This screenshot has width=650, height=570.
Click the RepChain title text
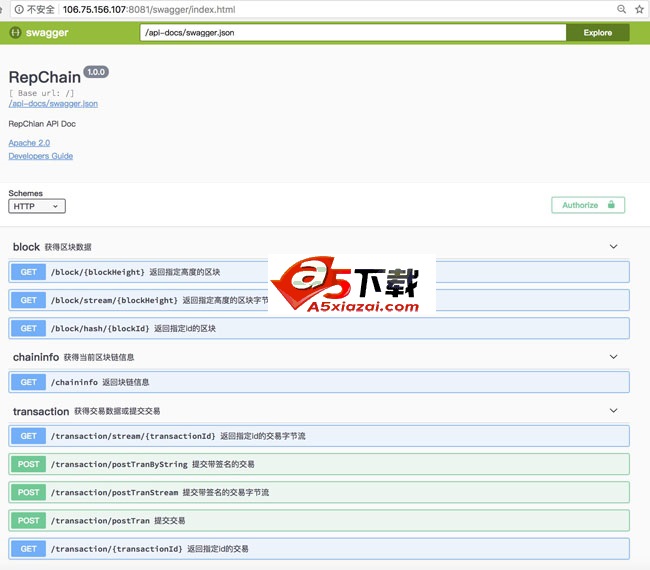tap(45, 78)
